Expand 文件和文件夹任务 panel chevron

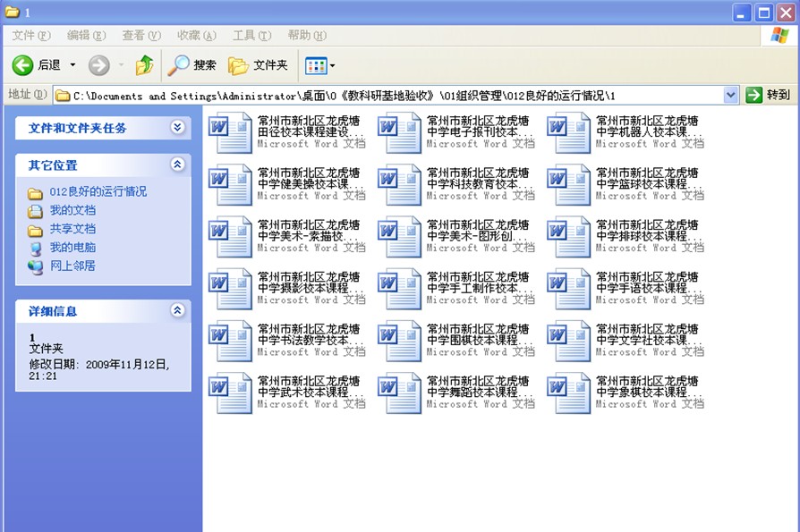[177, 127]
